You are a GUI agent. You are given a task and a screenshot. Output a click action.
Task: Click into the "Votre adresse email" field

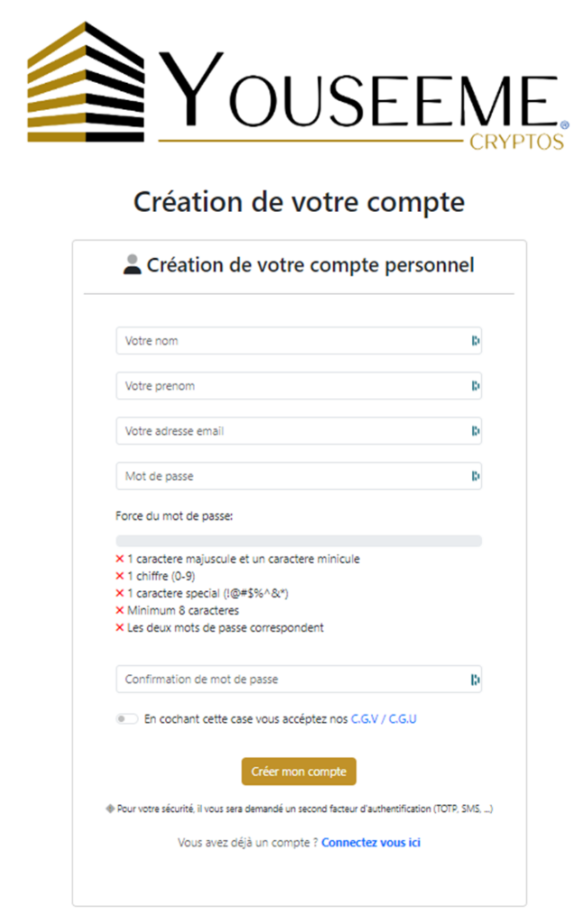tap(289, 431)
